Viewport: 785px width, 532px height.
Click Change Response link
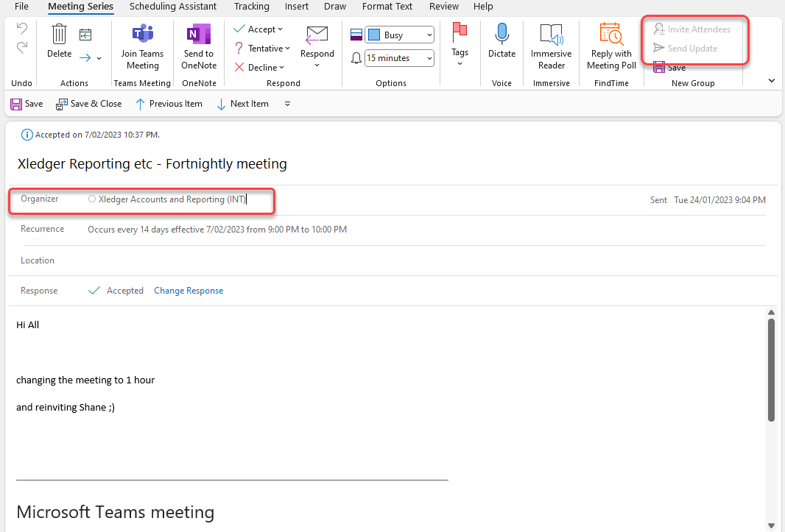pyautogui.click(x=189, y=291)
